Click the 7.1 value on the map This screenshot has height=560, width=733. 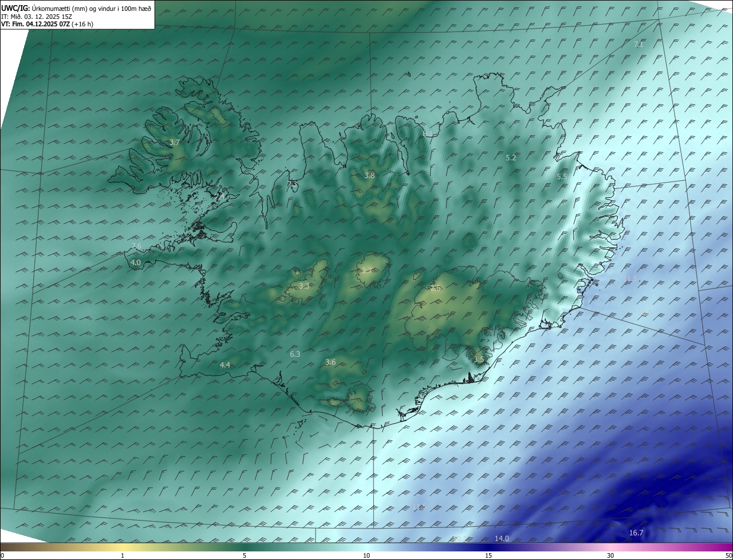point(639,44)
